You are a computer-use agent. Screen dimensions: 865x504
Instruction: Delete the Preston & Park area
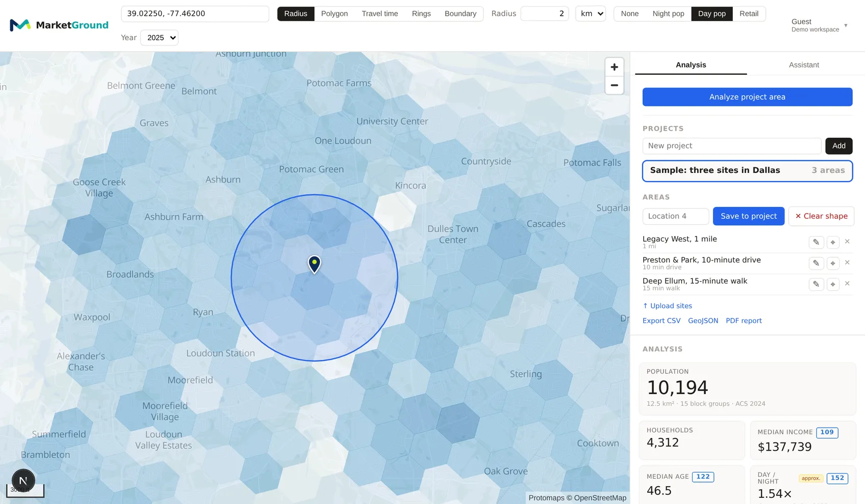pyautogui.click(x=847, y=262)
